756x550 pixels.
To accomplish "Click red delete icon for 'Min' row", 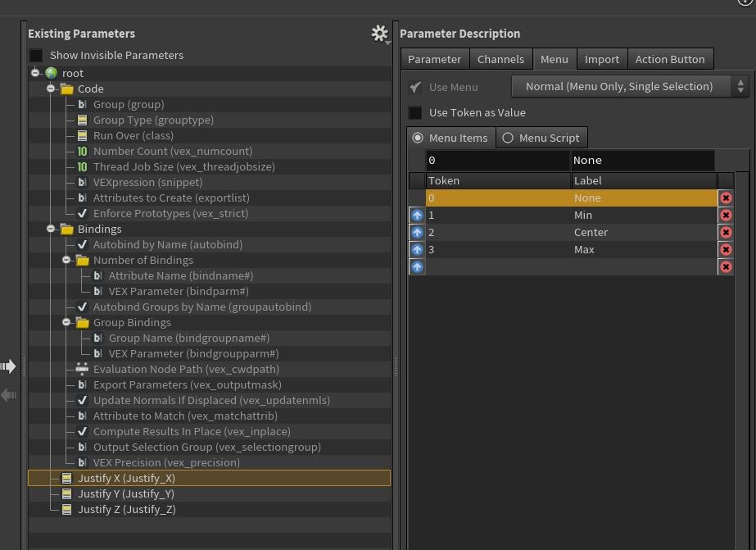I will (725, 216).
